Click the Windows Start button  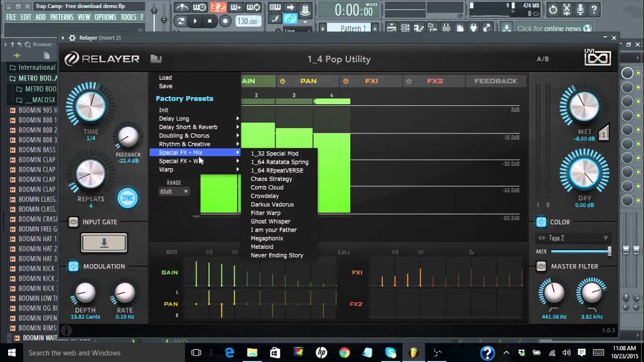click(12, 353)
